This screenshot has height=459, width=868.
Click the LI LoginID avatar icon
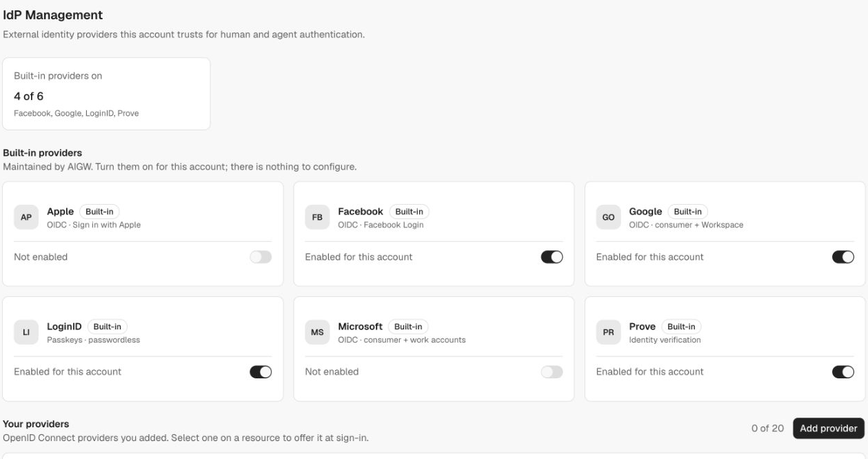(x=26, y=332)
